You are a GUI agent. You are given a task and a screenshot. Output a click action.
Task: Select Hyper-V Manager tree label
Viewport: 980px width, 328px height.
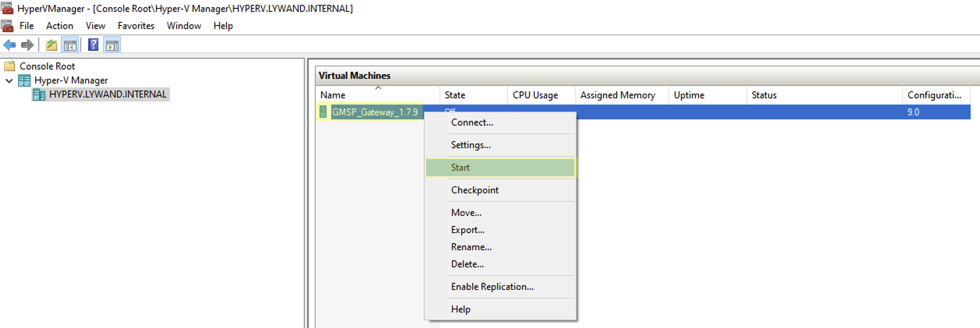pos(71,80)
